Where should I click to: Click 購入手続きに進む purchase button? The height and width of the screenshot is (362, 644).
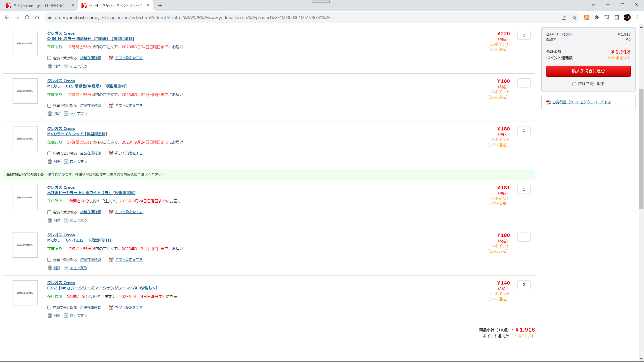pyautogui.click(x=588, y=71)
